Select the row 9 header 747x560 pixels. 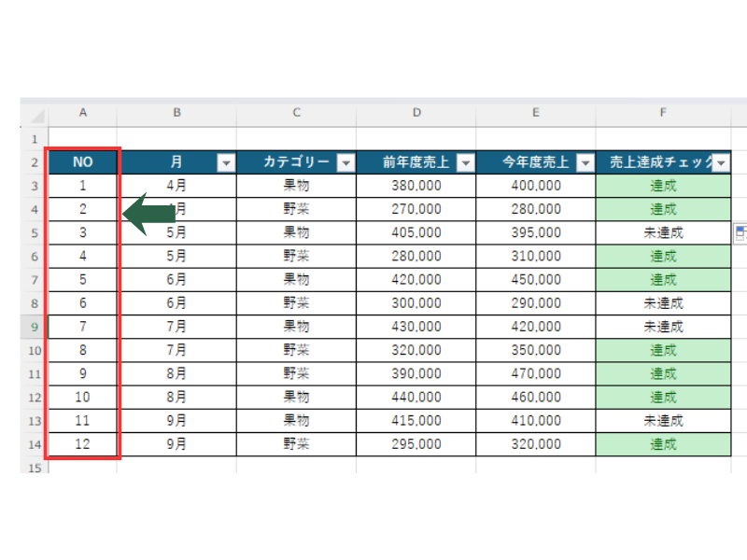34,327
